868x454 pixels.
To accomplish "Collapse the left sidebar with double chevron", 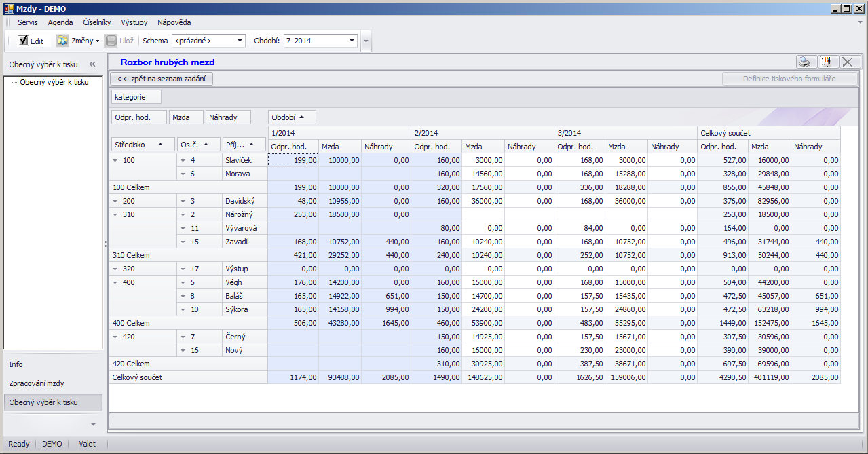I will click(92, 64).
